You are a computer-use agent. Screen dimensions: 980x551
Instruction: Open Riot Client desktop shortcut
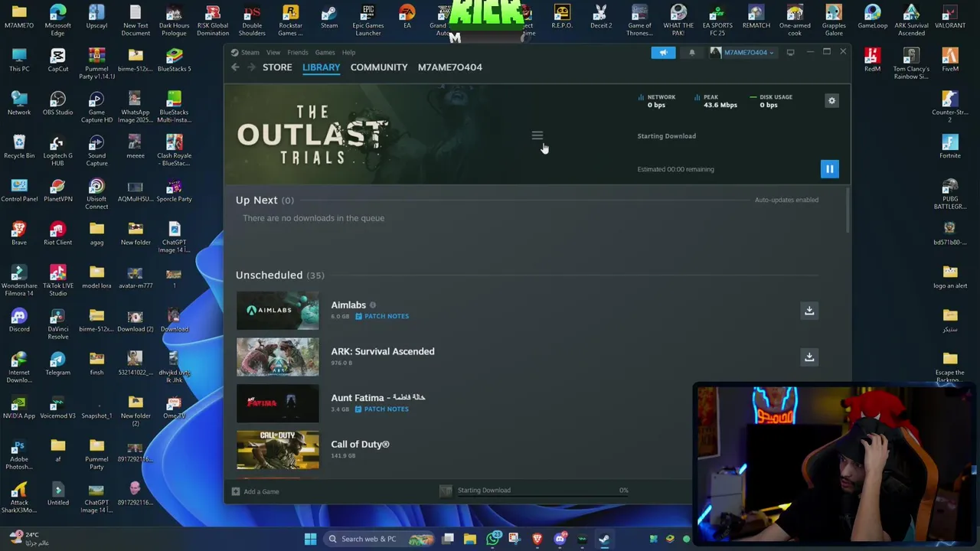point(57,233)
